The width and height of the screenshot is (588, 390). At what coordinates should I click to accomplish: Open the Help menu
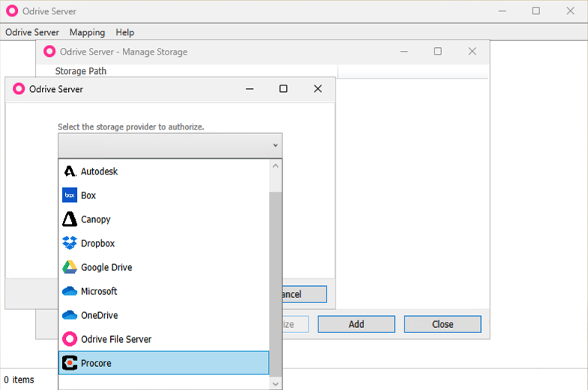tap(125, 32)
